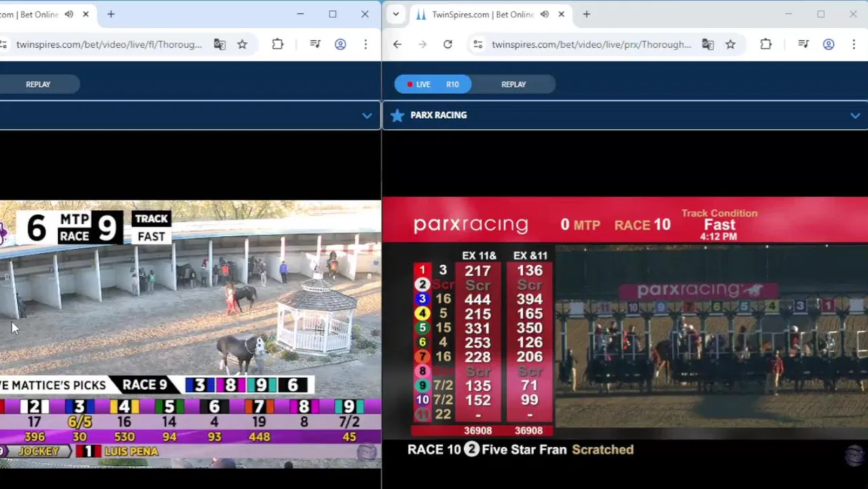The height and width of the screenshot is (489, 868).
Task: Open profile avatar in right window
Action: point(829,44)
